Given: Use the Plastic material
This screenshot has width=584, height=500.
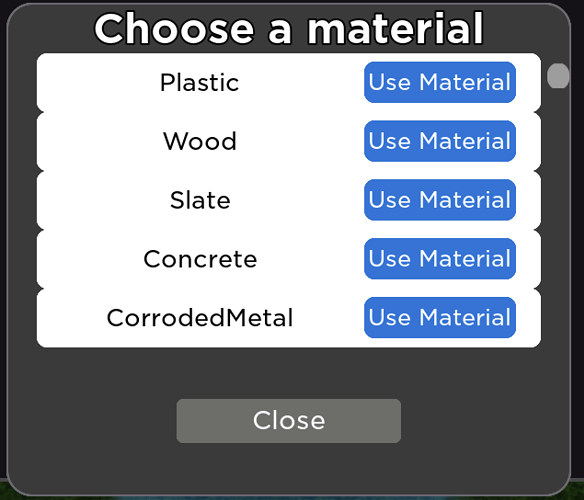Looking at the screenshot, I should (440, 82).
